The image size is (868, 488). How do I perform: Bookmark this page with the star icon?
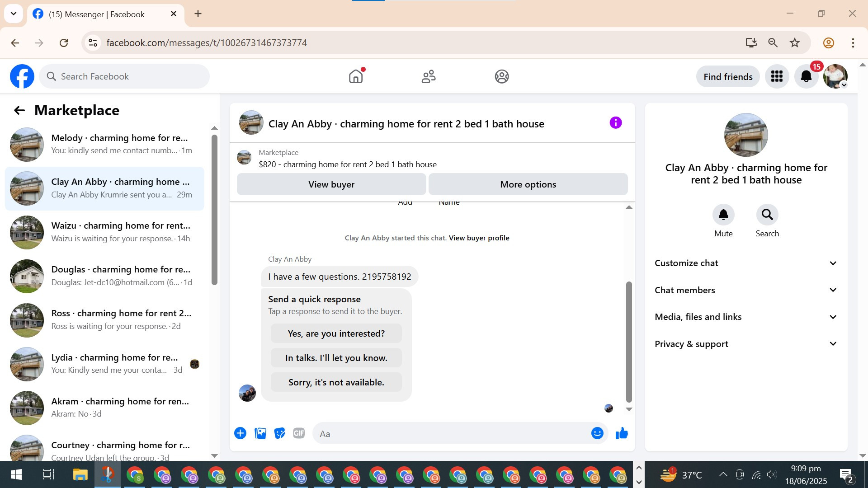795,43
